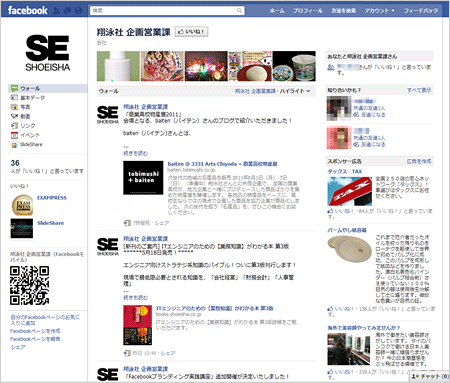Open the rice cake bowl photo

(x=250, y=66)
